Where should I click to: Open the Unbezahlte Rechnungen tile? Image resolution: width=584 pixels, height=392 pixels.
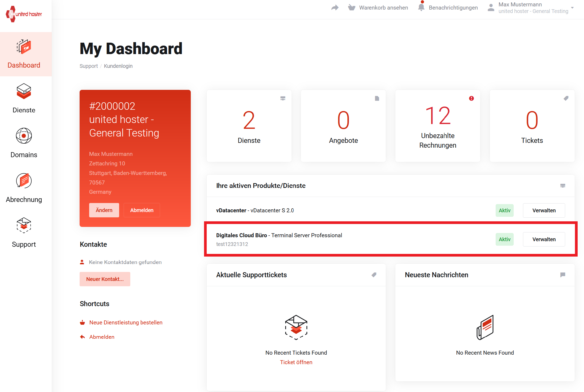pos(438,126)
